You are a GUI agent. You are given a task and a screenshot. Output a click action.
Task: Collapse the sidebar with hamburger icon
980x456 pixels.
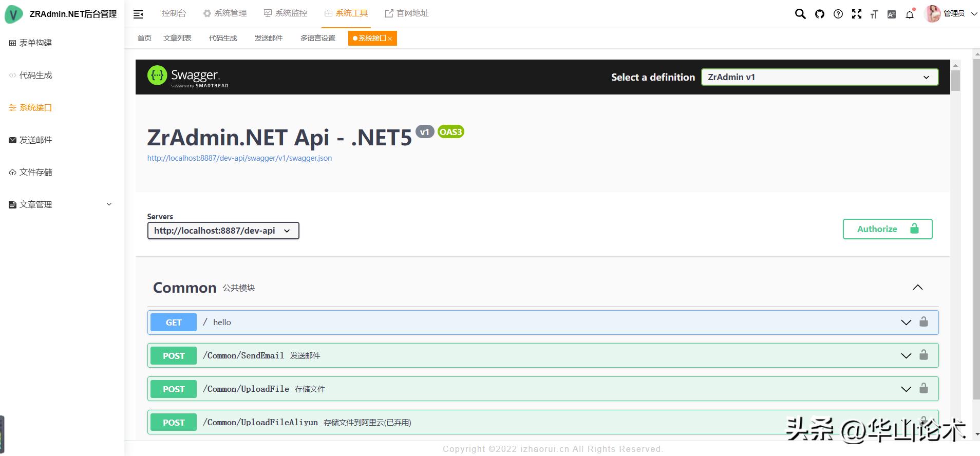[138, 14]
